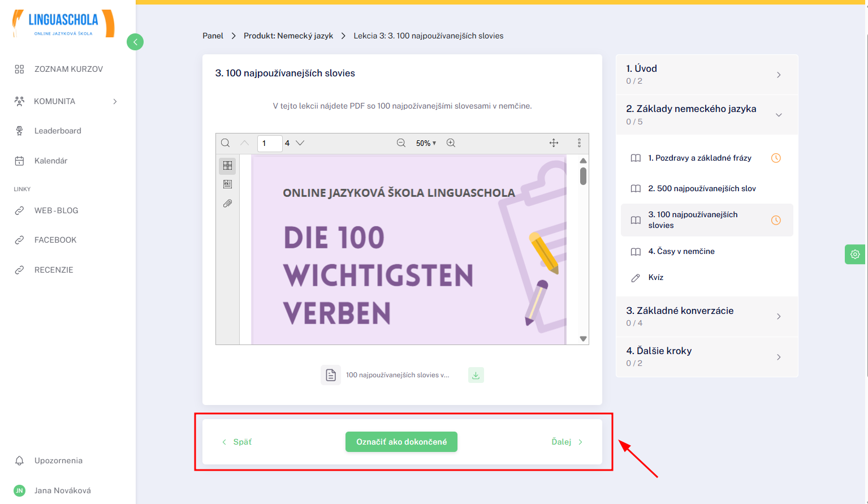Open the 50% zoom level dropdown
The image size is (868, 504).
(x=426, y=143)
